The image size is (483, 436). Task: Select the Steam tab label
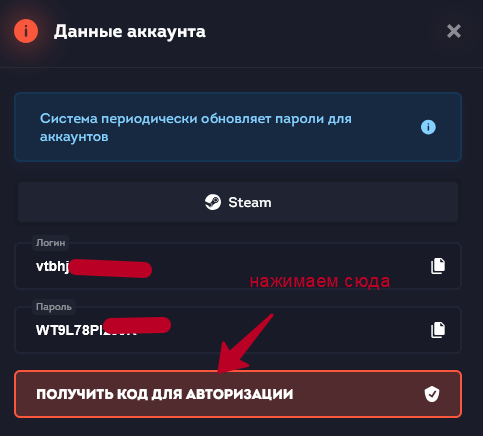point(250,202)
